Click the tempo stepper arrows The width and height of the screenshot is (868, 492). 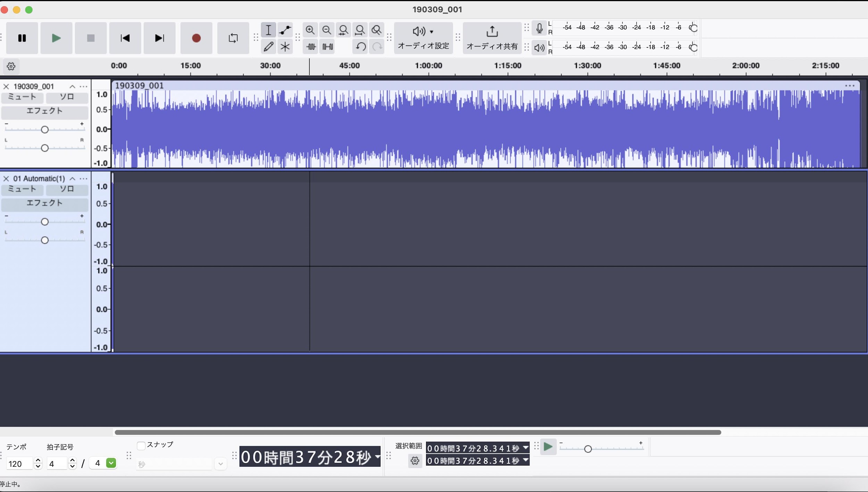click(x=38, y=464)
